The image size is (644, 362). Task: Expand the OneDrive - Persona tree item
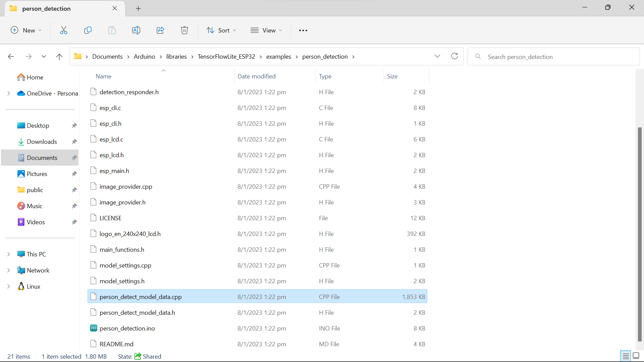point(9,93)
